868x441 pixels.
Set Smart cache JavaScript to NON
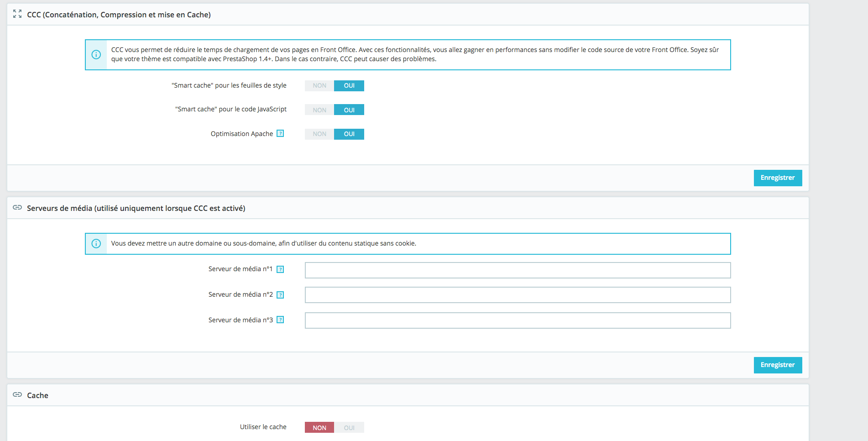[319, 110]
